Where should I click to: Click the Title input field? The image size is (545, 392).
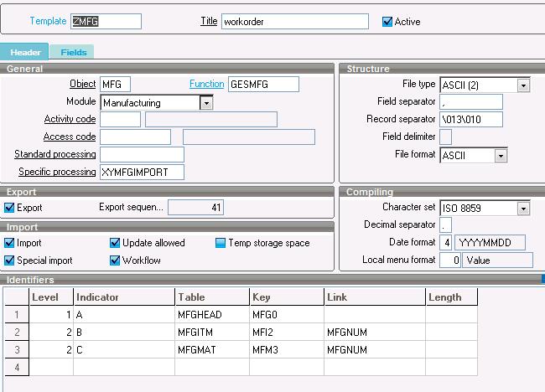[294, 22]
